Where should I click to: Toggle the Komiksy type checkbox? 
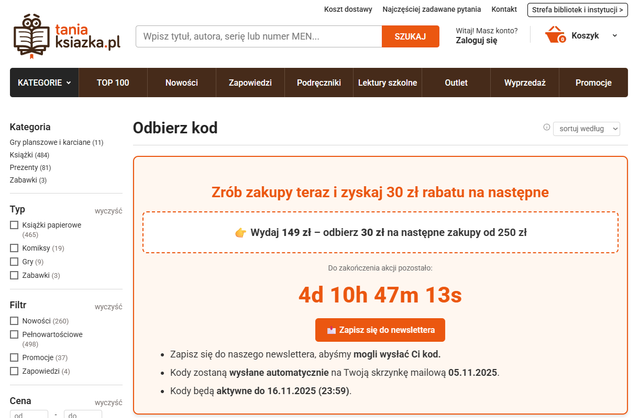14,248
